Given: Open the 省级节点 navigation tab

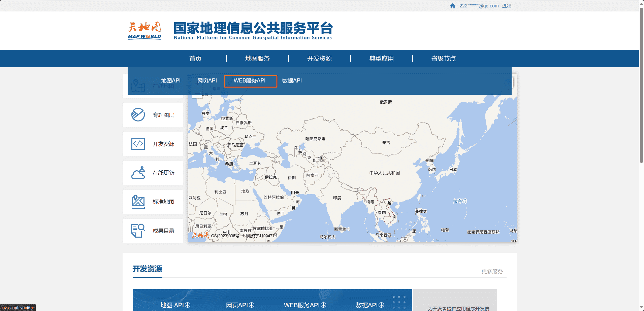Looking at the screenshot, I should tap(443, 59).
